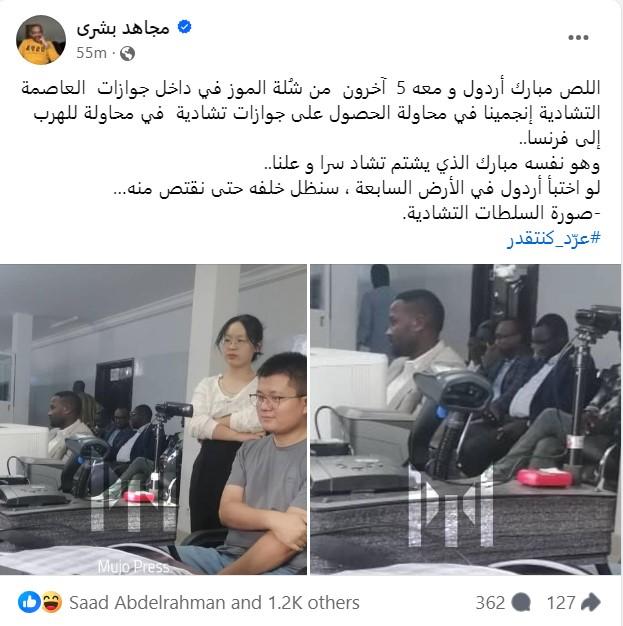Viewport: 623px width, 626px height.
Task: Click the blue thumbs-up reaction icon
Action: click(29, 602)
